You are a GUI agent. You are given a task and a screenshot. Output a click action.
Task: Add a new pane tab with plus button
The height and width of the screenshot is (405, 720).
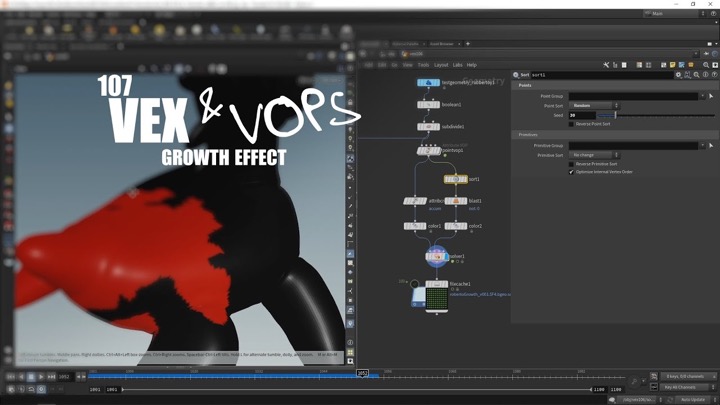point(468,44)
